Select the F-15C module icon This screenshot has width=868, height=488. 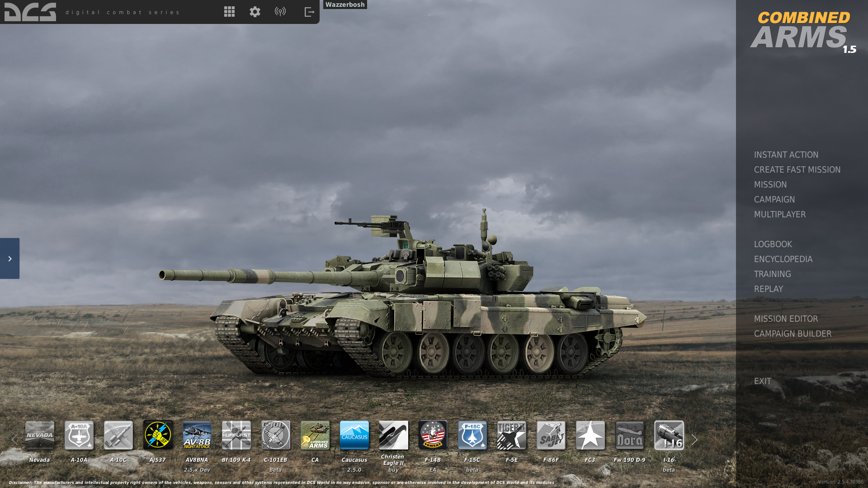[x=472, y=435]
